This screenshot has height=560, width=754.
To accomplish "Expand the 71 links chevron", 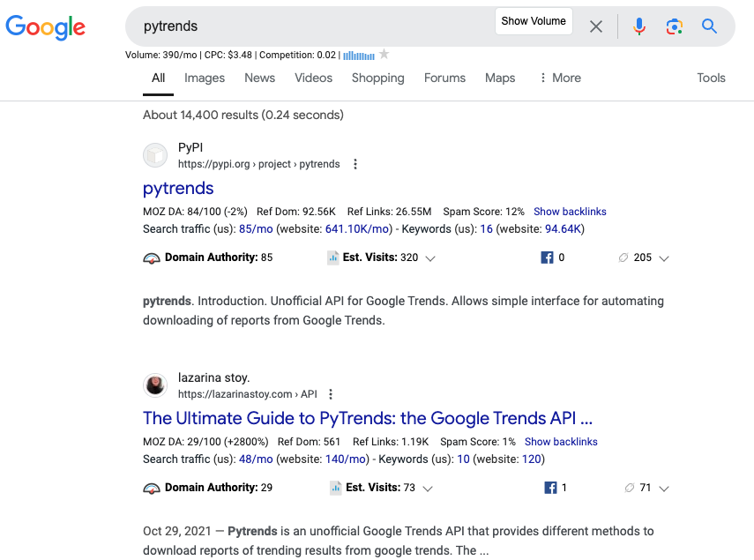I will 664,489.
